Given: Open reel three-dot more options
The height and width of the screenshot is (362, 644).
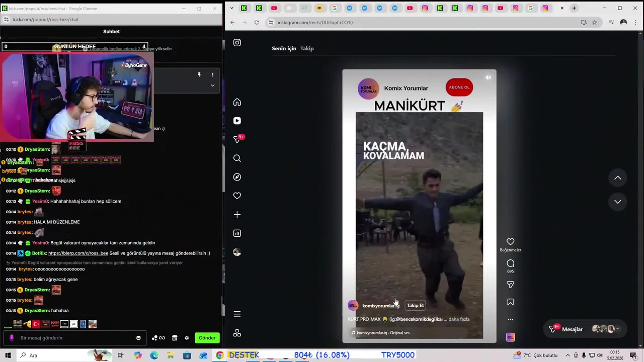Looking at the screenshot, I should tap(510, 319).
